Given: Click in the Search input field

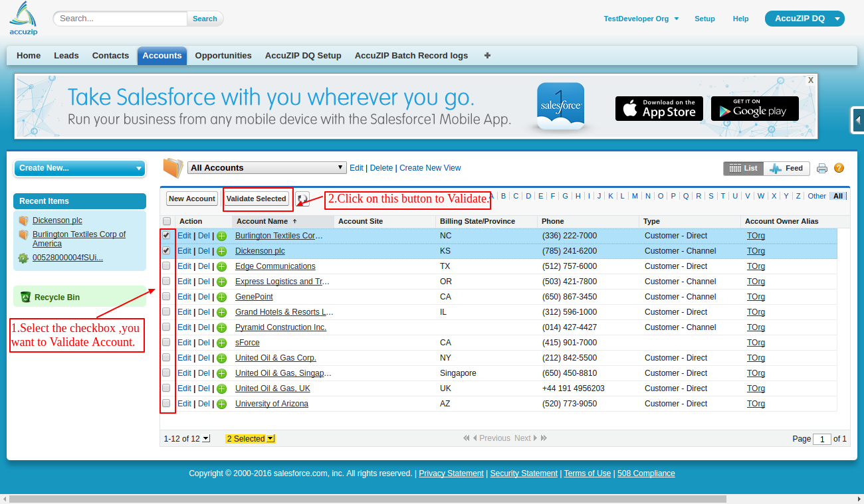Looking at the screenshot, I should pos(120,19).
